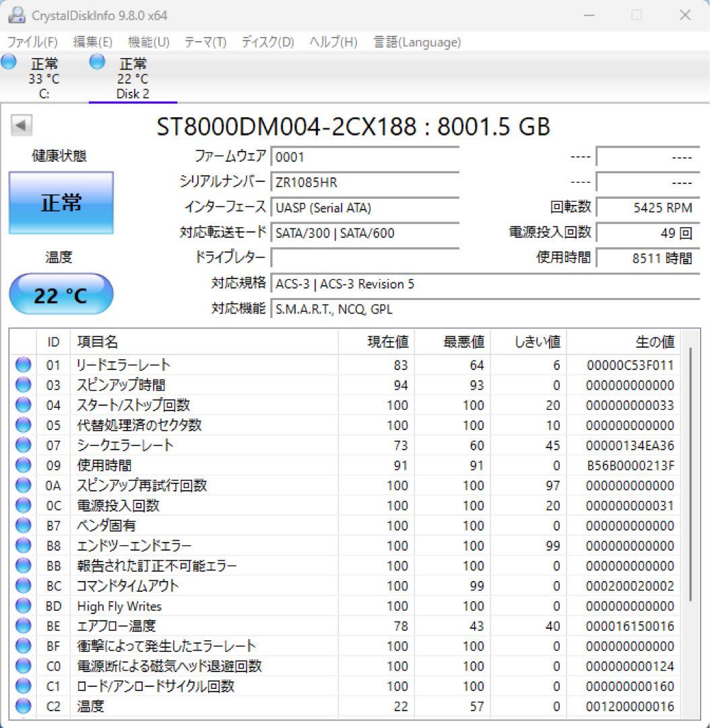Click the status indicator for attribute C2 温度
Screen dimensions: 710x728
click(x=23, y=706)
